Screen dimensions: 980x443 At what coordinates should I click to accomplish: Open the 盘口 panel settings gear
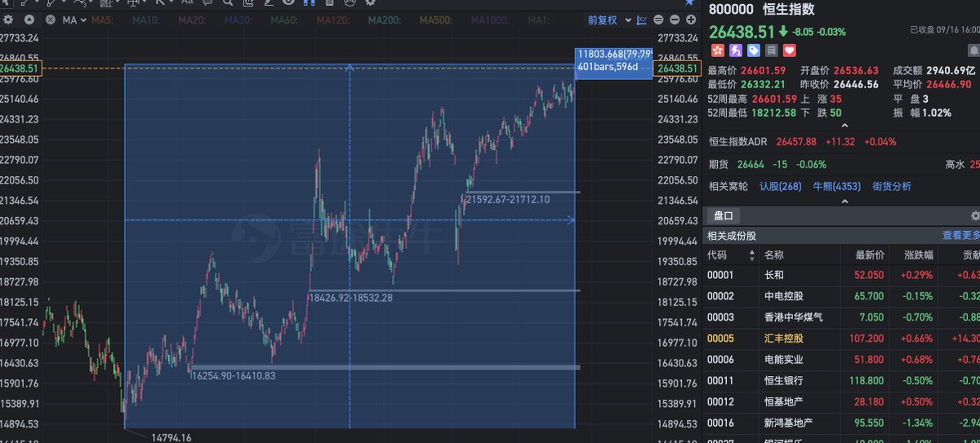tap(975, 215)
